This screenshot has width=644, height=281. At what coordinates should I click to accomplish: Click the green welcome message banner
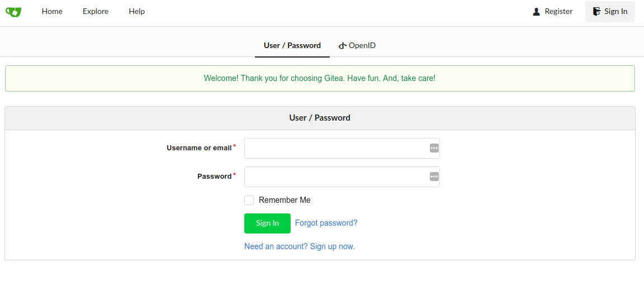(x=320, y=78)
